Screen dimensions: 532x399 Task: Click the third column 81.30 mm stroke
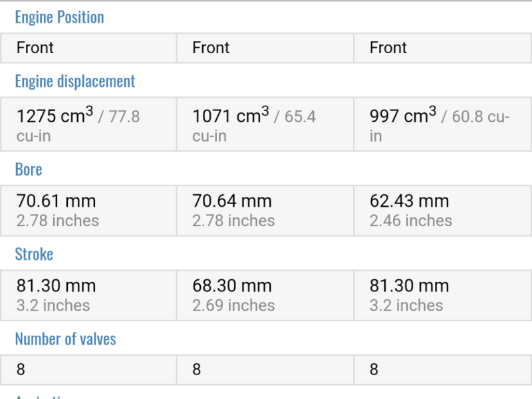coord(442,295)
